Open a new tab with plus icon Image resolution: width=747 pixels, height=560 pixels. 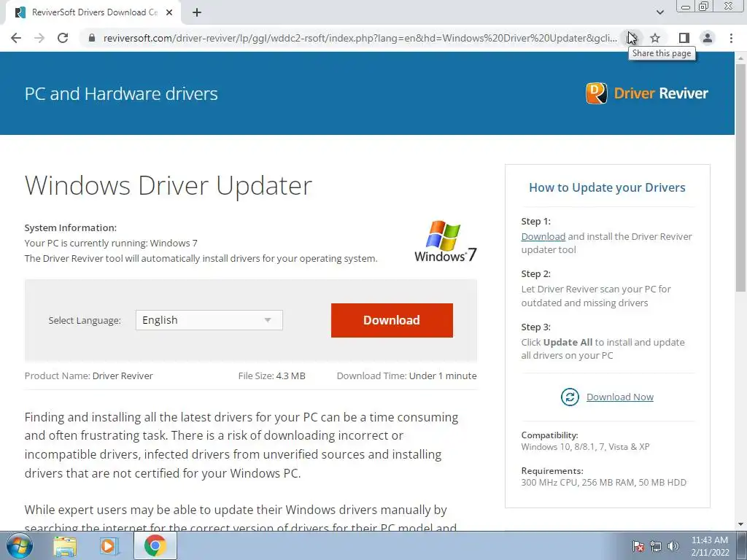(x=197, y=12)
